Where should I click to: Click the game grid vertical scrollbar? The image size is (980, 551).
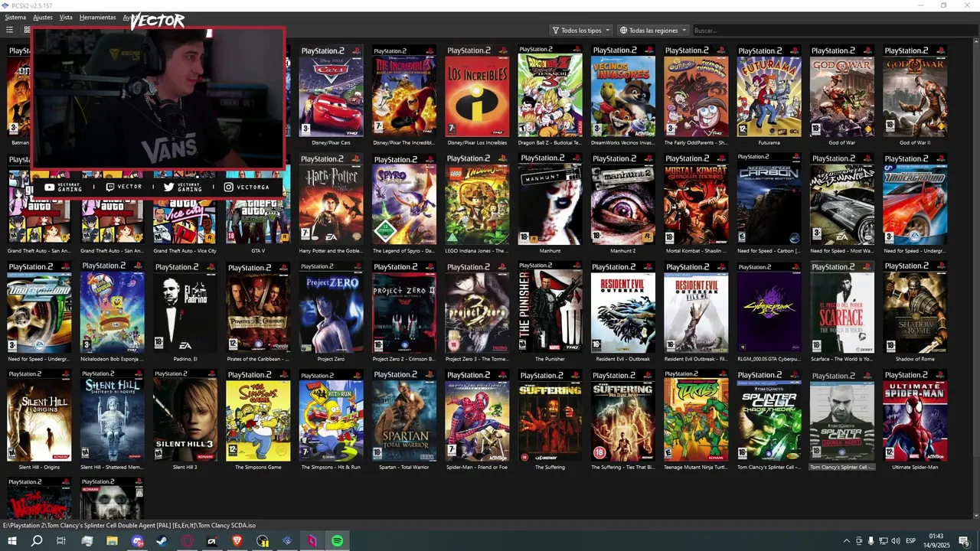tap(975, 279)
